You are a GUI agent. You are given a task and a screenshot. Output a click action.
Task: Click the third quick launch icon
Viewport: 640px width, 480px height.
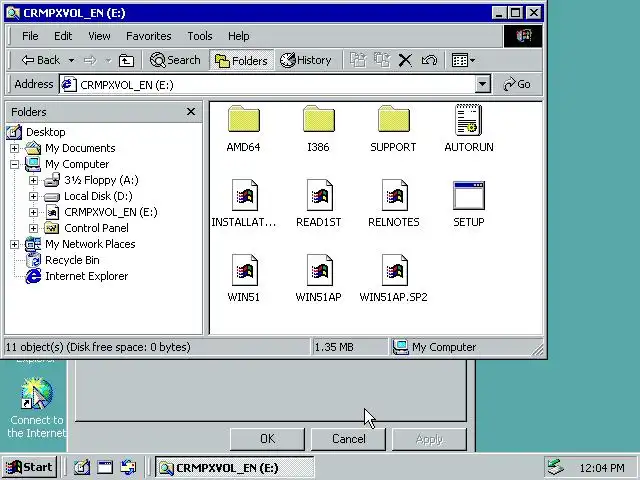[x=129, y=467]
